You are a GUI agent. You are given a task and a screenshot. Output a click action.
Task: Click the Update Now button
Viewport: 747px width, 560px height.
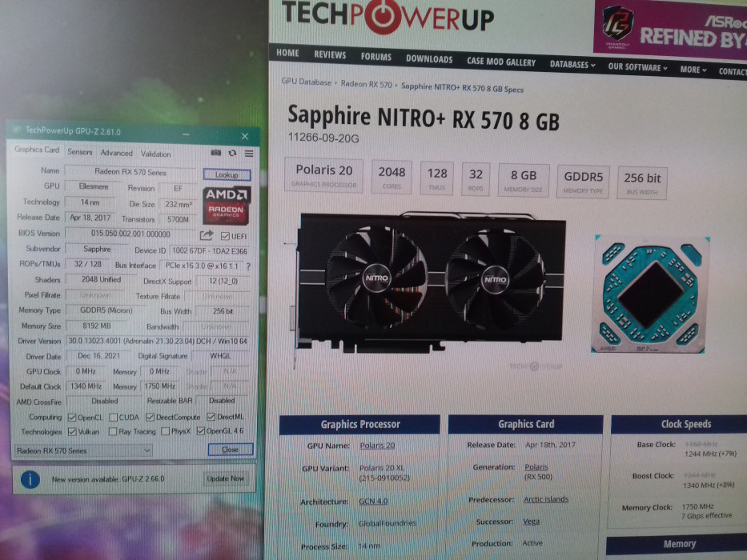click(225, 478)
